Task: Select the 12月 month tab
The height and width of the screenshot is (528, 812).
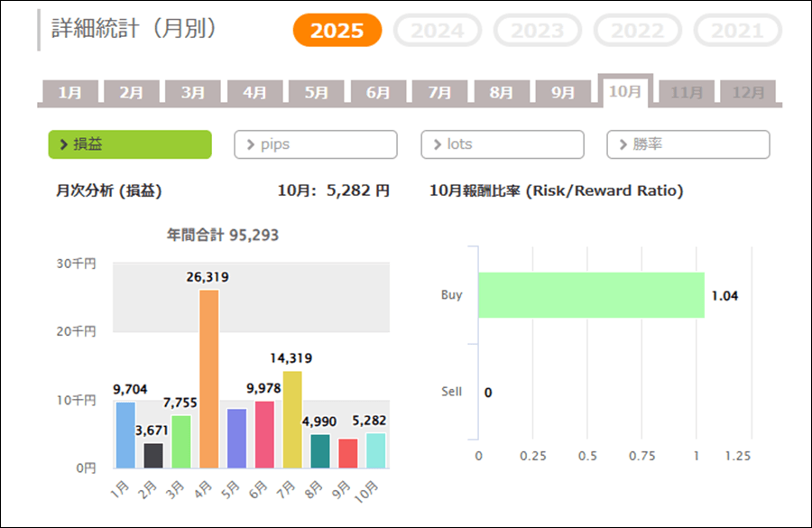Action: (748, 92)
